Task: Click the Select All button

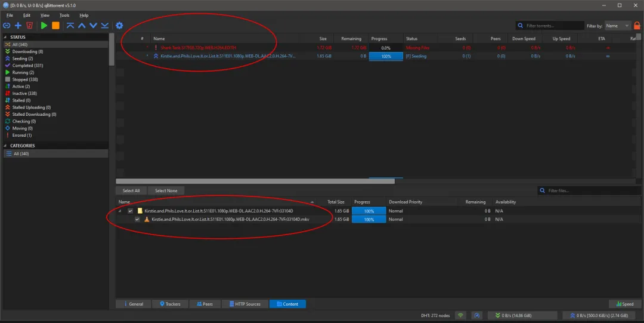Action: [x=131, y=190]
